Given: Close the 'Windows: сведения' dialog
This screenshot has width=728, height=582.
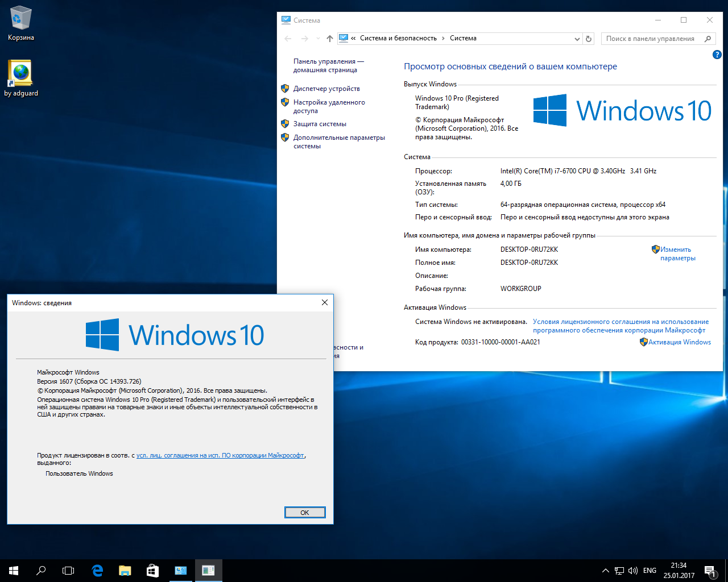Looking at the screenshot, I should click(325, 302).
